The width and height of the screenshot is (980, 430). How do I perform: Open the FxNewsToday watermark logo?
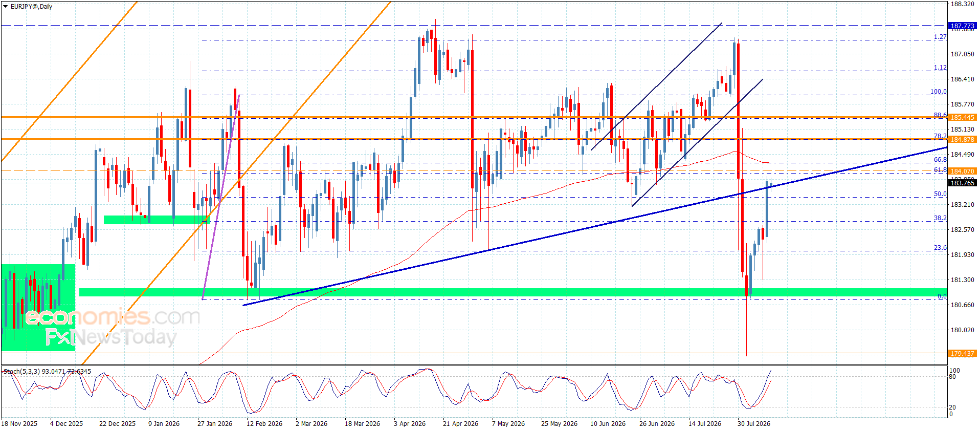[x=110, y=337]
